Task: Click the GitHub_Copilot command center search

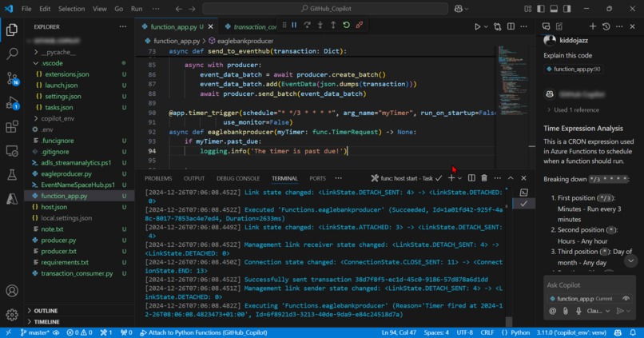Action: tap(325, 9)
